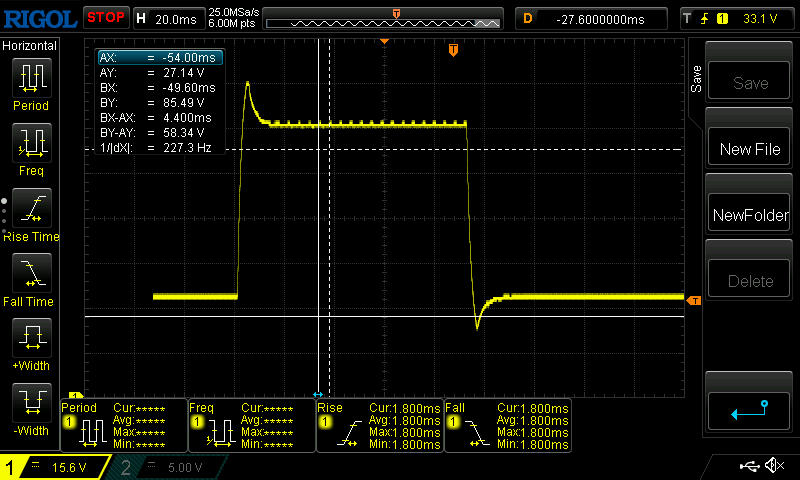Click the red STOP status indicator
Screen dimensions: 800x480
(x=106, y=18)
